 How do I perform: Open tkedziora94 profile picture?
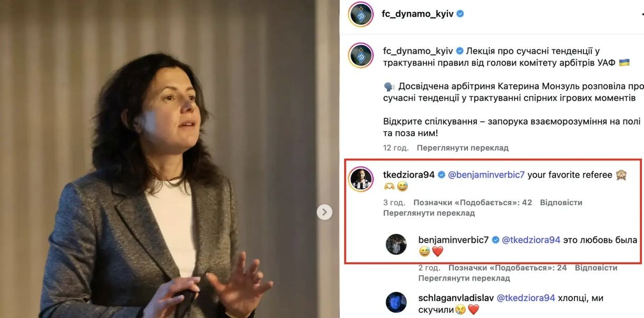[x=361, y=180]
